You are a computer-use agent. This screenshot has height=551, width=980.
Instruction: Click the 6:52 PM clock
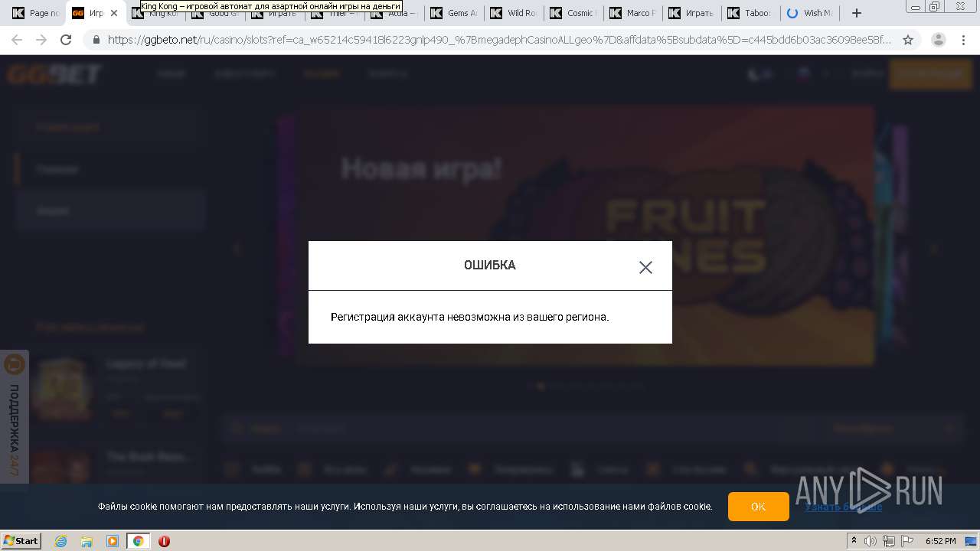940,541
